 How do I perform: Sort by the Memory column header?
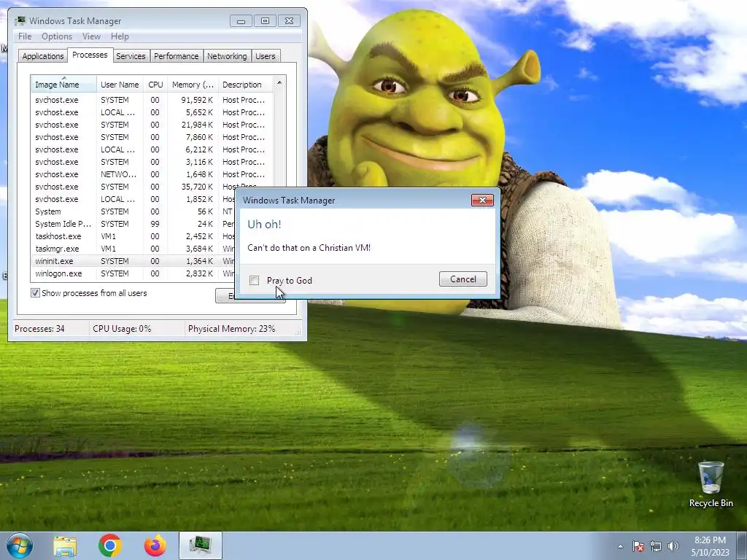tap(193, 85)
